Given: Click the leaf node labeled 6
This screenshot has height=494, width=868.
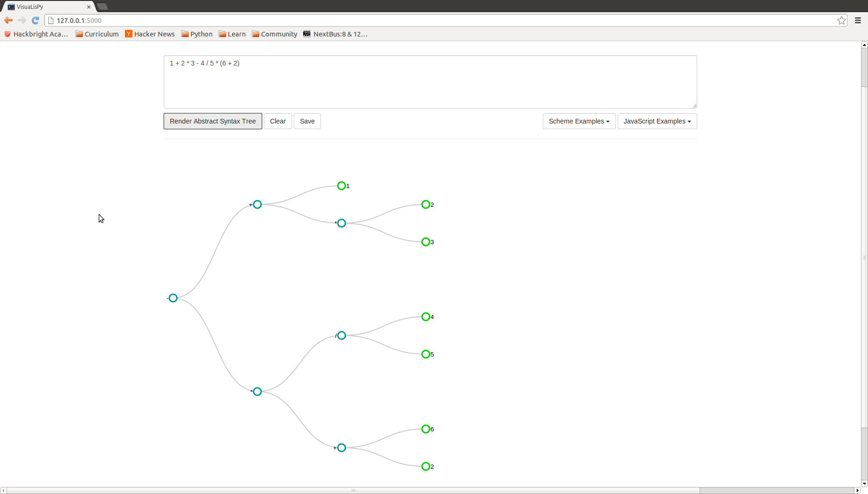Looking at the screenshot, I should 426,429.
